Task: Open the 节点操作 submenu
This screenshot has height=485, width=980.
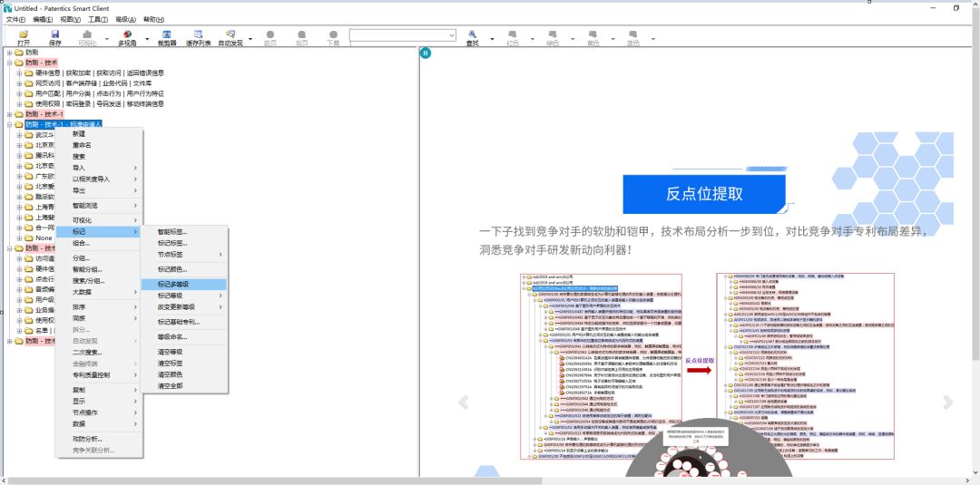Action: 99,412
